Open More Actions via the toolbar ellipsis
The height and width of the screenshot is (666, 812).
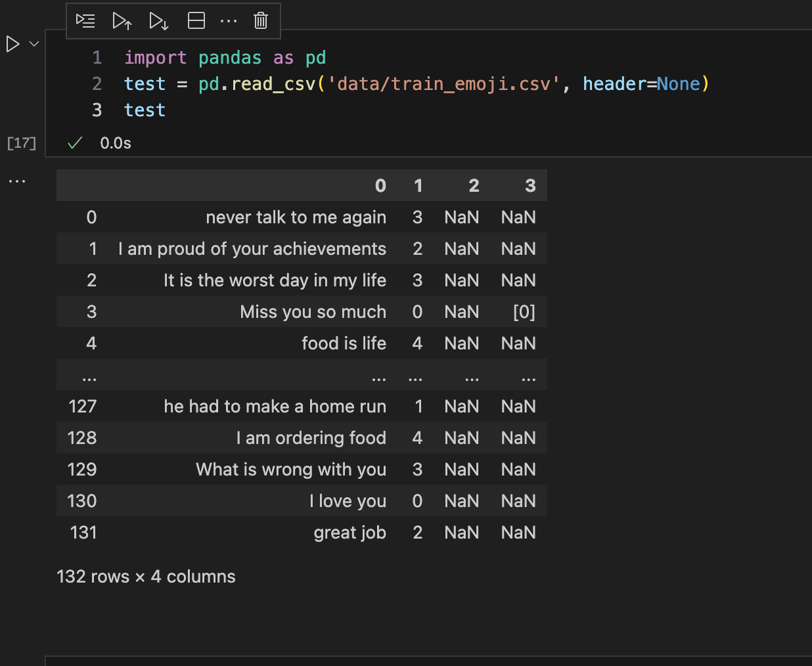228,20
